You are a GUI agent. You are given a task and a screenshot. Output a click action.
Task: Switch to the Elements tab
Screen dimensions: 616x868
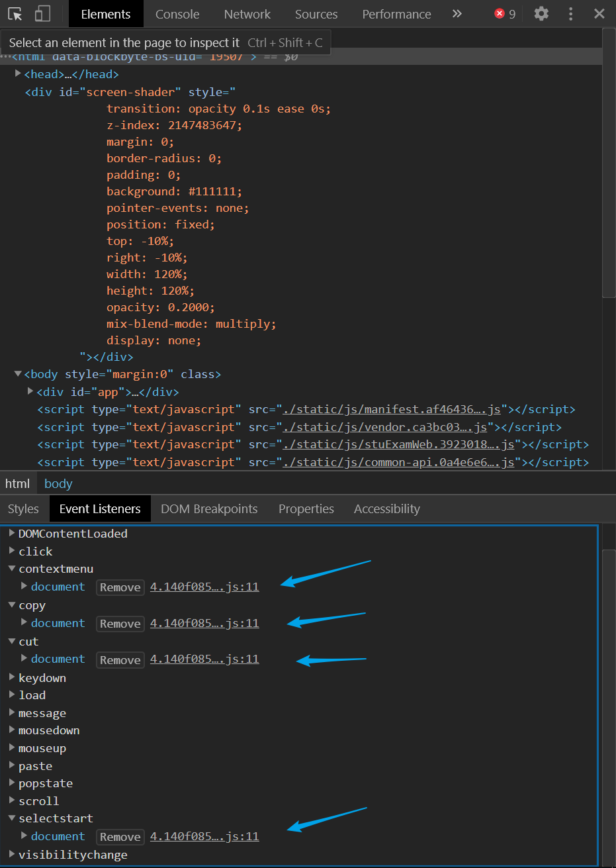106,14
